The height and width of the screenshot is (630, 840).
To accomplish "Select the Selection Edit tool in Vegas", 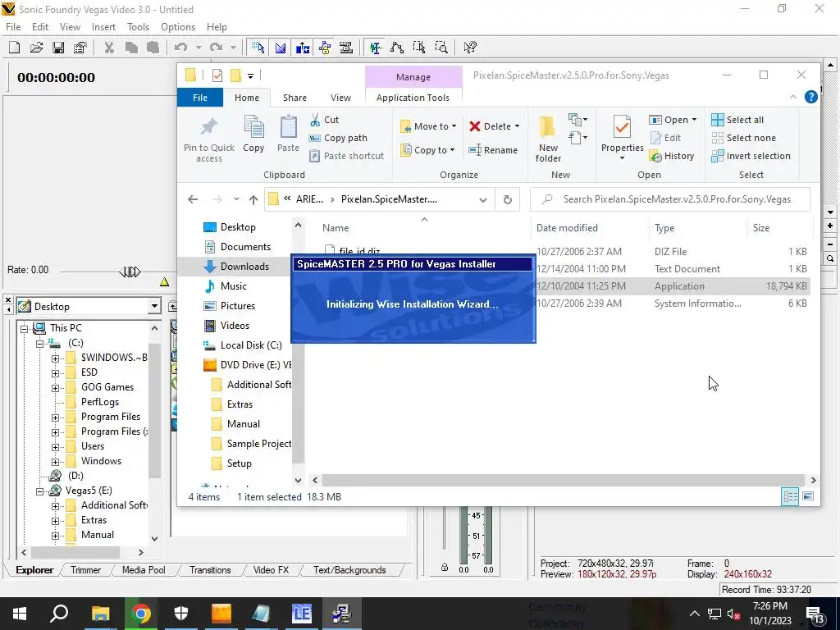I will (419, 48).
